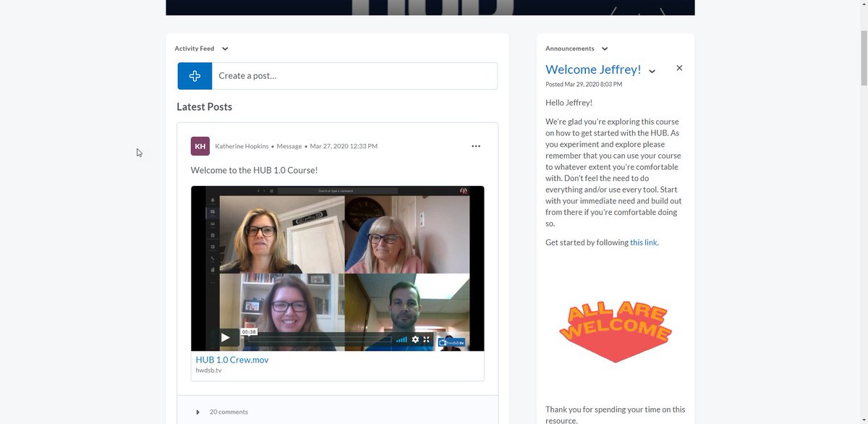Image resolution: width=868 pixels, height=424 pixels.
Task: Click the KH avatar of Katherine Hopkins
Action: (x=200, y=146)
